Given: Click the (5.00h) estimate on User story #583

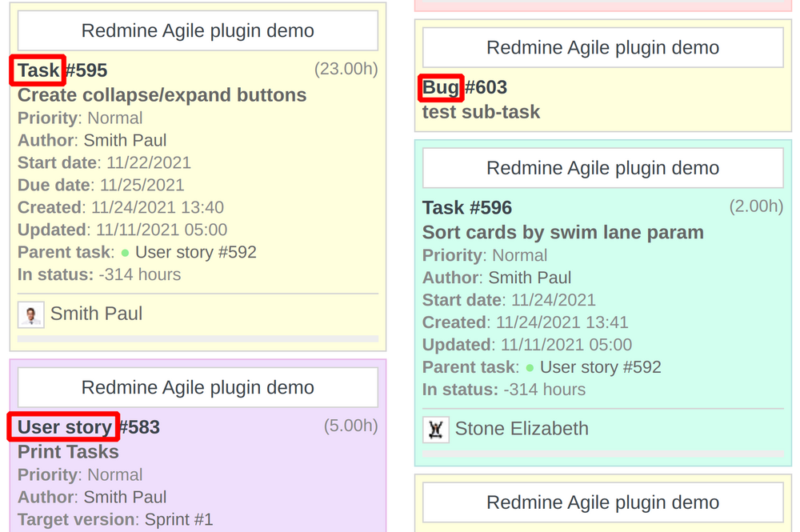Looking at the screenshot, I should click(350, 426).
